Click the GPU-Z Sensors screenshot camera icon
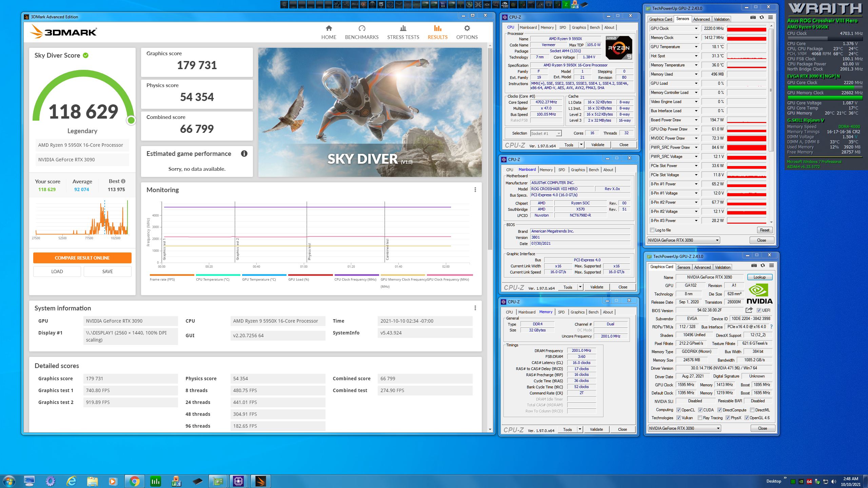The image size is (868, 488). pos(753,18)
